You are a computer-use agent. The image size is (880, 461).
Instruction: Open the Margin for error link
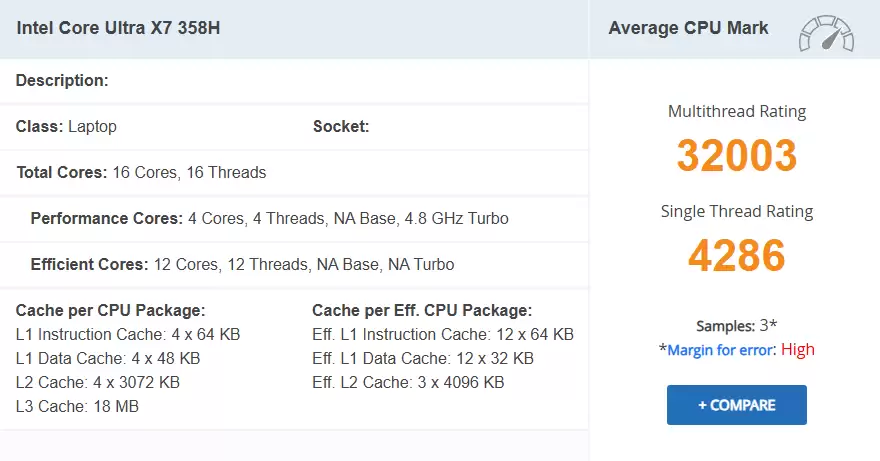click(x=721, y=350)
